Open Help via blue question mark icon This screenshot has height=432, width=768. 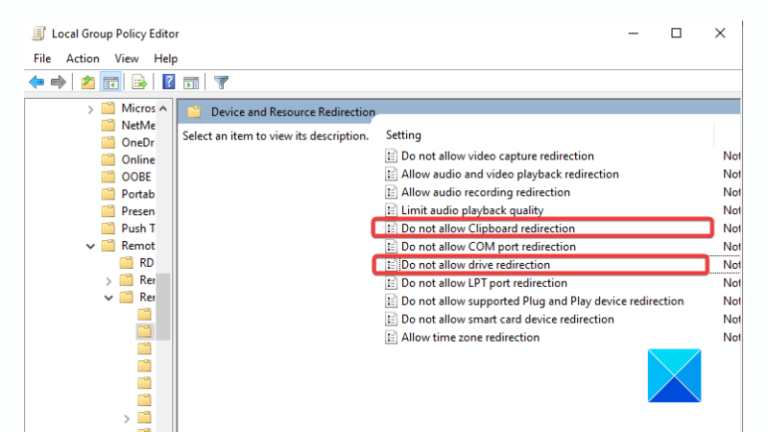[x=168, y=82]
